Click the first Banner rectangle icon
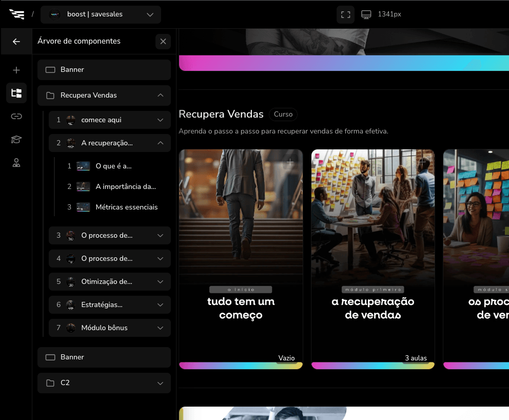Viewport: 509px width, 420px height. (x=50, y=70)
